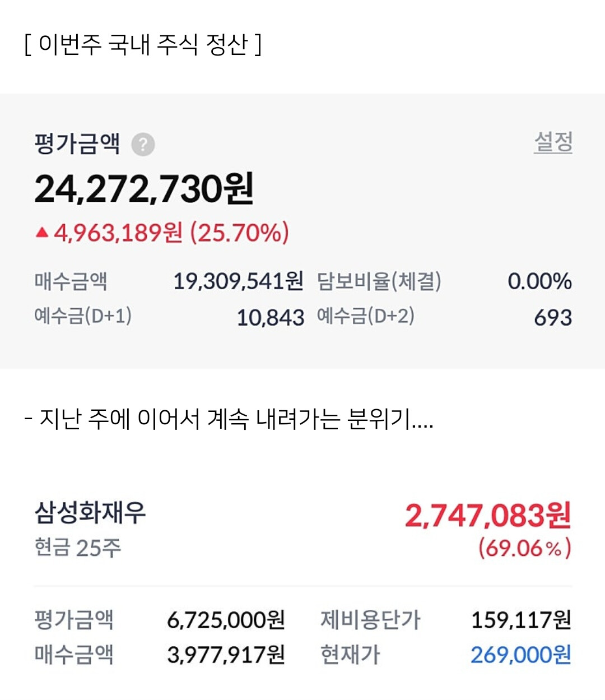
Task: Click the 3,977,917원 stock purchase amount
Action: [226, 655]
